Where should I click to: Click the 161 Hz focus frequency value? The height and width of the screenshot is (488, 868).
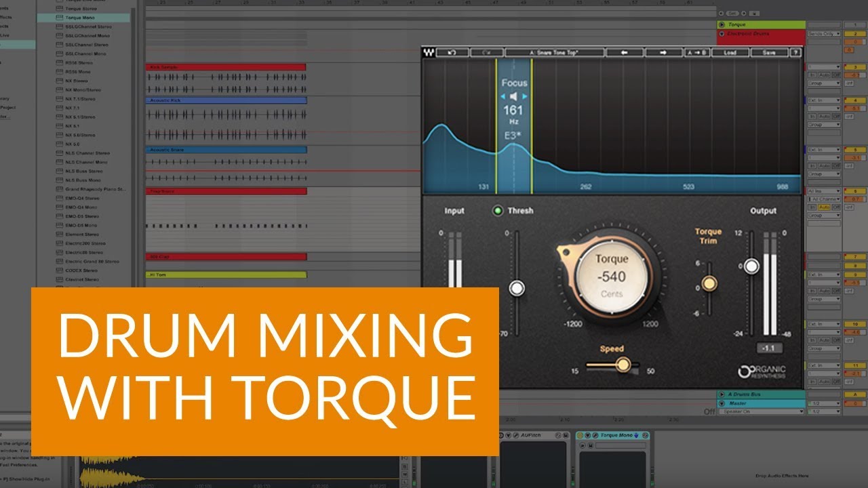513,110
